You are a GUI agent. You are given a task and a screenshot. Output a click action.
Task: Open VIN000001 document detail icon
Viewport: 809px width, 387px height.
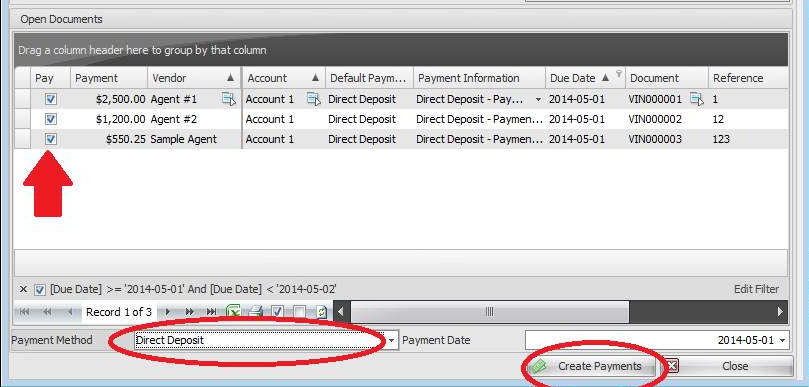pos(697,99)
